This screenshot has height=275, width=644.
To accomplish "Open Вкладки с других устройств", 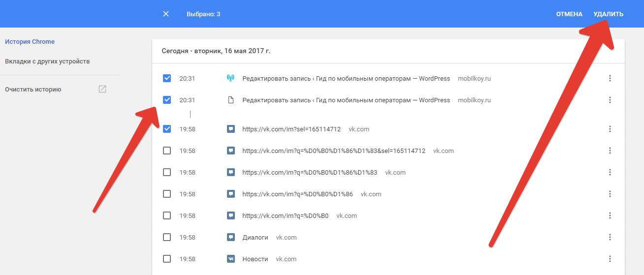I will pos(47,61).
